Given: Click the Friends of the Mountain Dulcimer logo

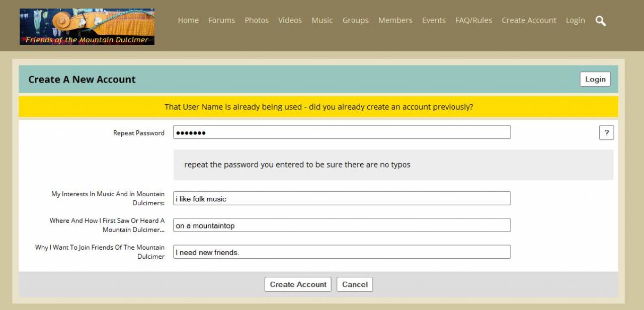Looking at the screenshot, I should tap(87, 27).
